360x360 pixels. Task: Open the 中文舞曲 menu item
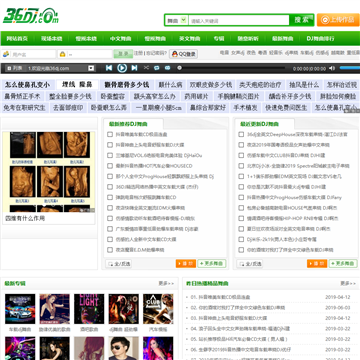tap(120, 39)
